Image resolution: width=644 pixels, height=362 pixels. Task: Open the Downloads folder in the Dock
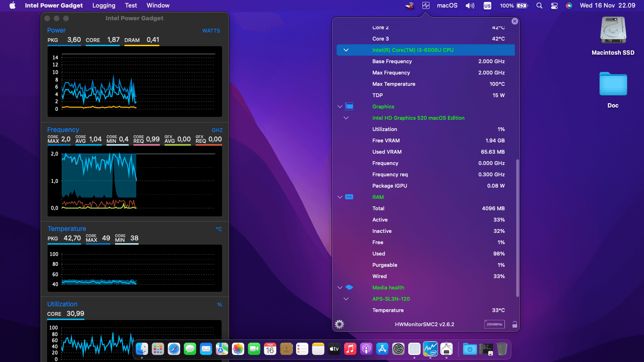click(470, 349)
